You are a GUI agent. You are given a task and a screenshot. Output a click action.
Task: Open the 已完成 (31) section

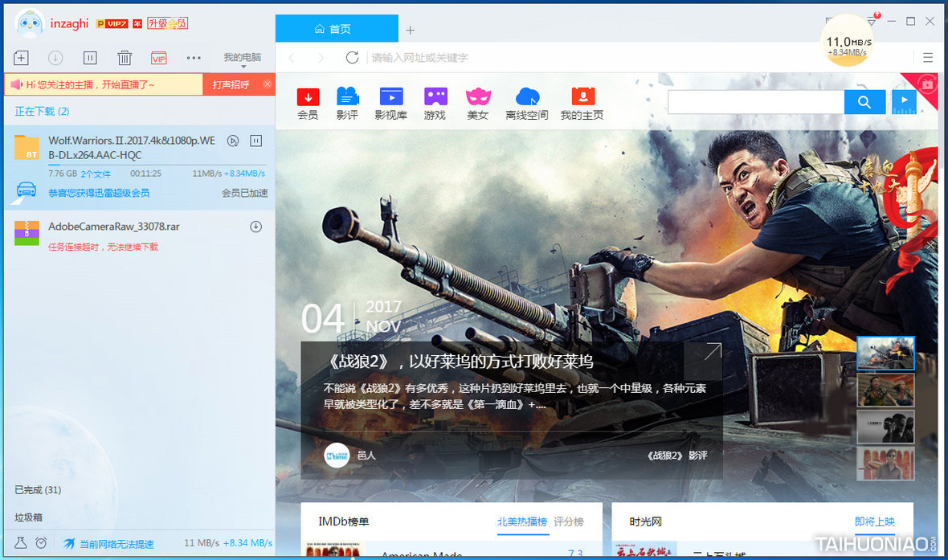(x=38, y=490)
